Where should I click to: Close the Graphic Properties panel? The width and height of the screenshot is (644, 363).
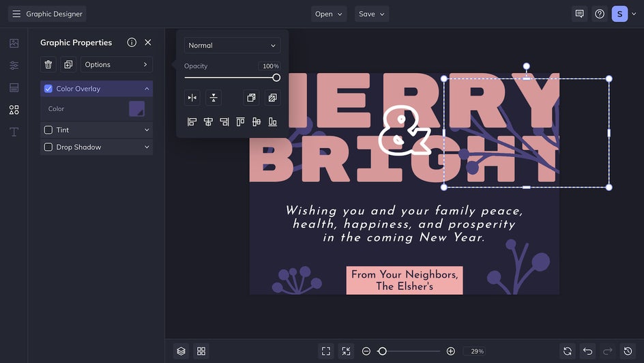click(x=148, y=42)
